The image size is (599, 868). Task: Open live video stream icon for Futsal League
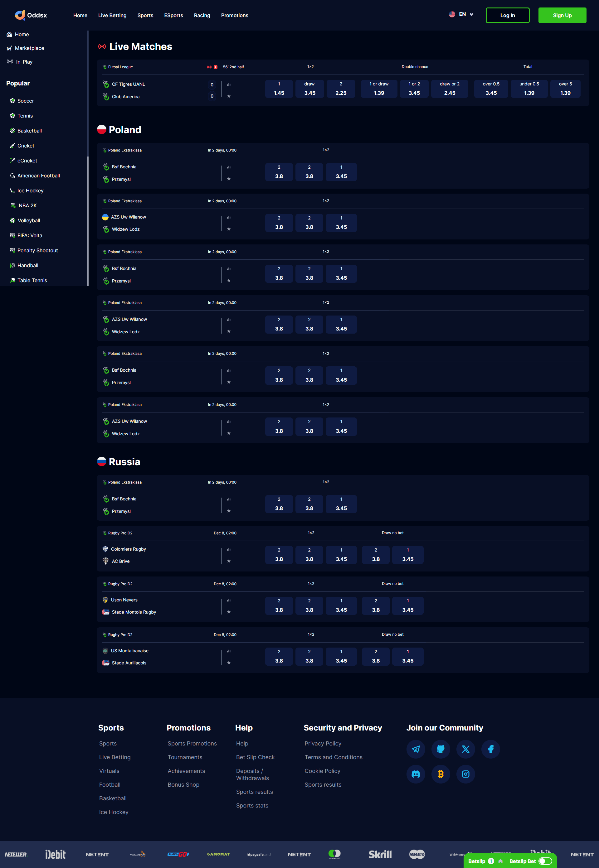216,67
